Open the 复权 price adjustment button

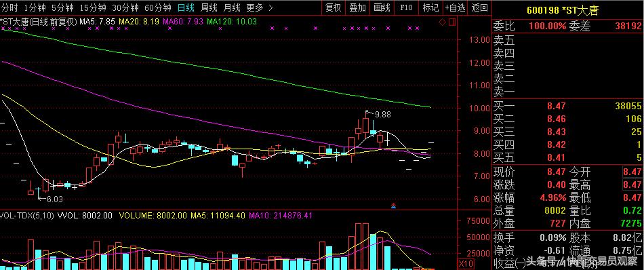pos(333,7)
